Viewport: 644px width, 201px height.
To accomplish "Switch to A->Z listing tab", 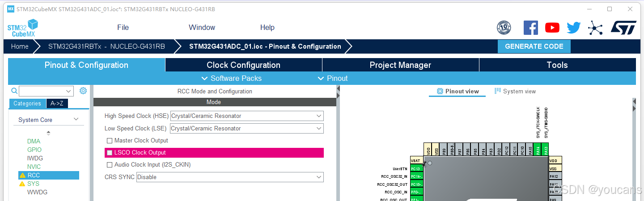I will 57,104.
